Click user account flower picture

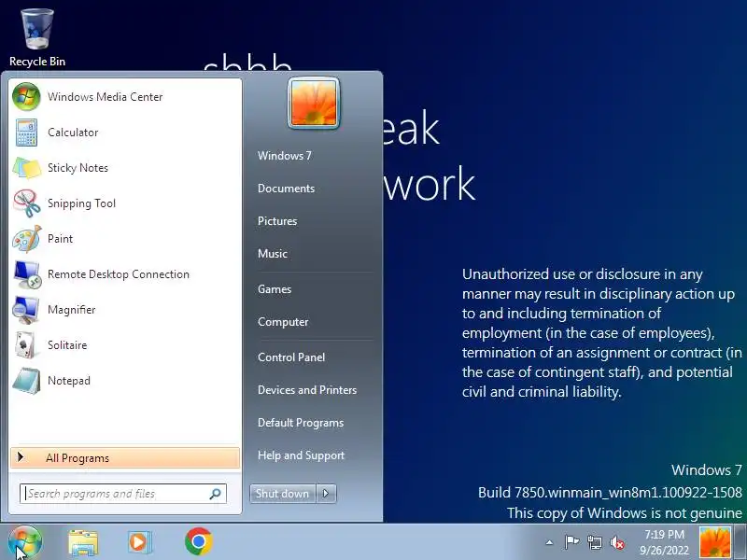pos(314,104)
